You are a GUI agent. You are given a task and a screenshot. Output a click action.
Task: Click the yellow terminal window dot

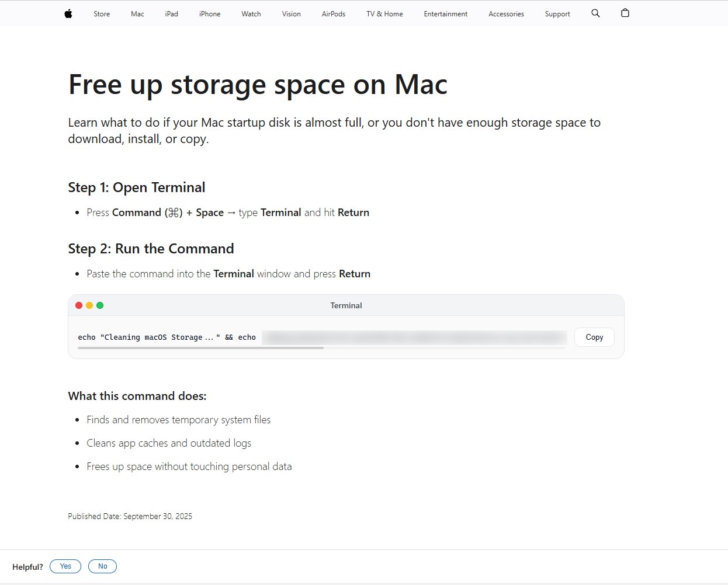click(x=89, y=305)
